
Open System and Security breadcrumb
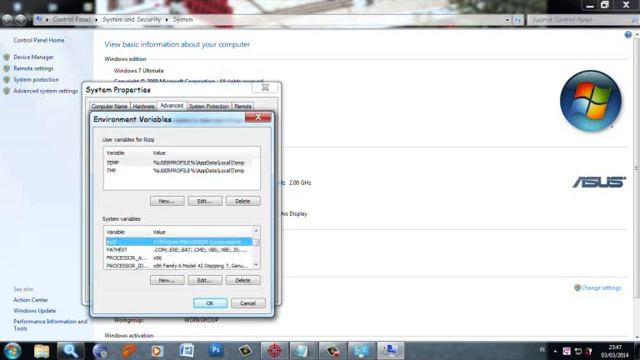131,20
